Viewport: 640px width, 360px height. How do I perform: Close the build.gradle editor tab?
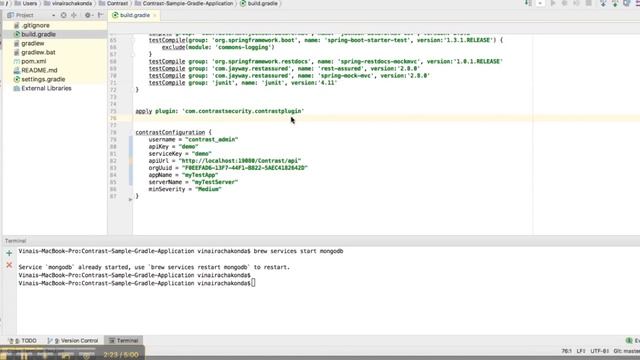coord(155,16)
